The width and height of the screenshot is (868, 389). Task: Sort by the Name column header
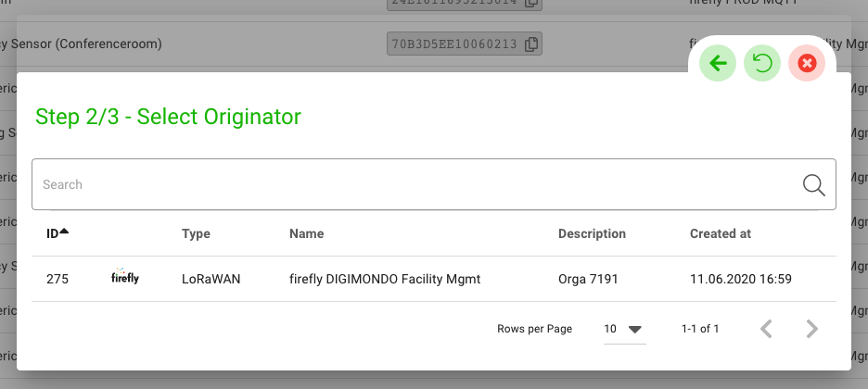click(x=306, y=234)
